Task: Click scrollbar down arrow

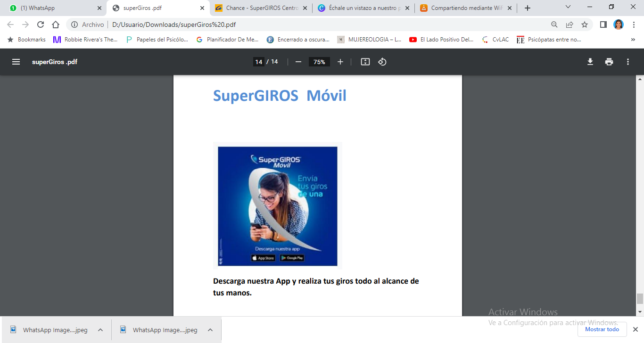Action: tap(640, 312)
